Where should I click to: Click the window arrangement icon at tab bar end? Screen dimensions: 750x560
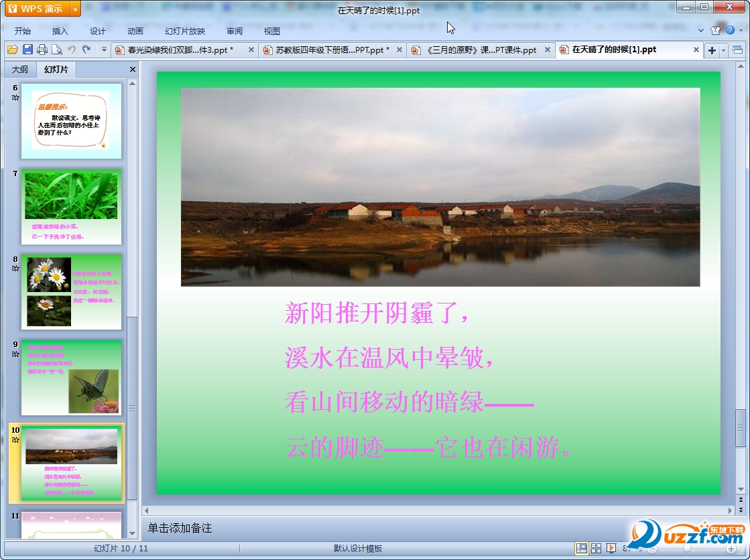(737, 50)
